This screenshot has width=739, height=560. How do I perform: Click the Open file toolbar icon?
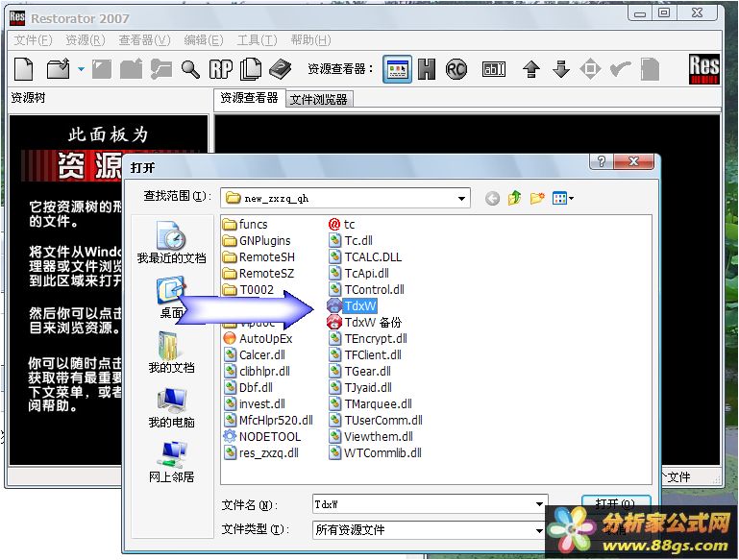[58, 69]
